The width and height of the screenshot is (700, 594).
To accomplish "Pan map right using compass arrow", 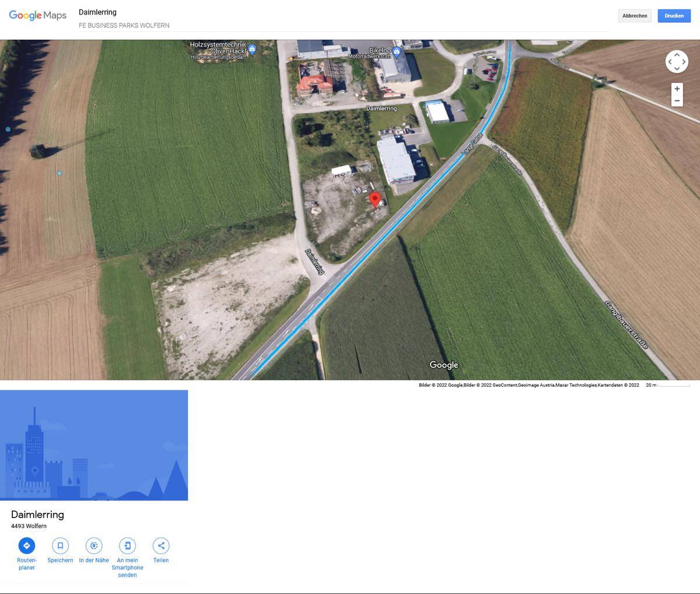I will [x=684, y=62].
